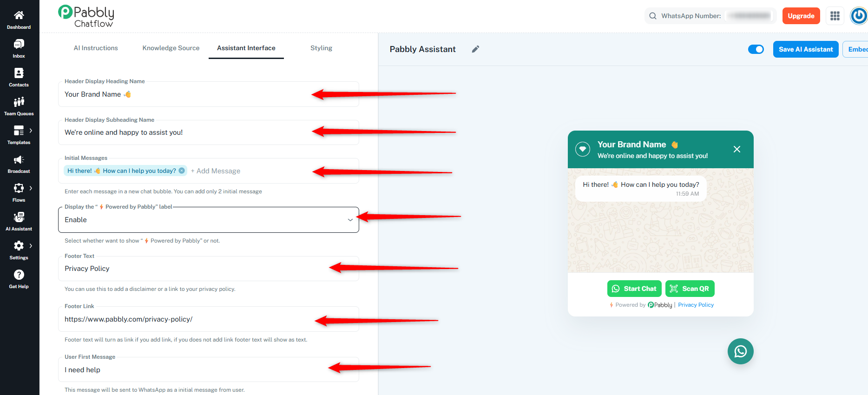This screenshot has width=868, height=395.
Task: Open the Flows sidebar icon
Action: (x=19, y=188)
